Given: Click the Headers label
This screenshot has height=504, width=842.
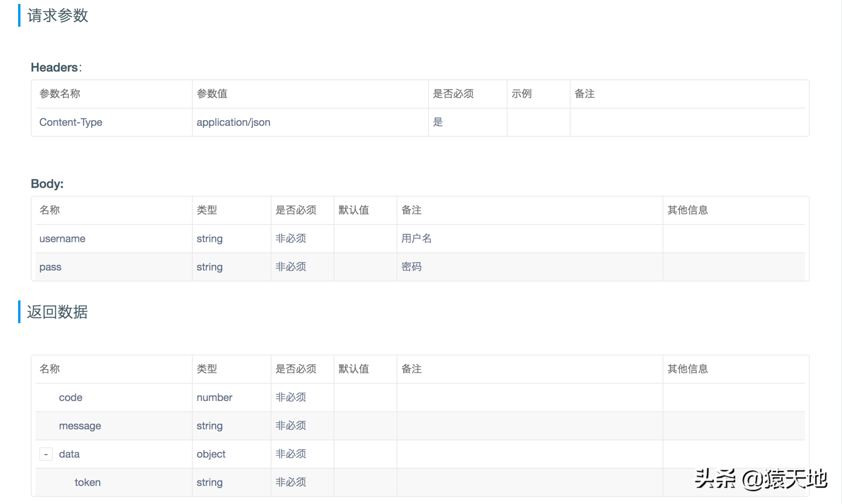Looking at the screenshot, I should [x=56, y=67].
